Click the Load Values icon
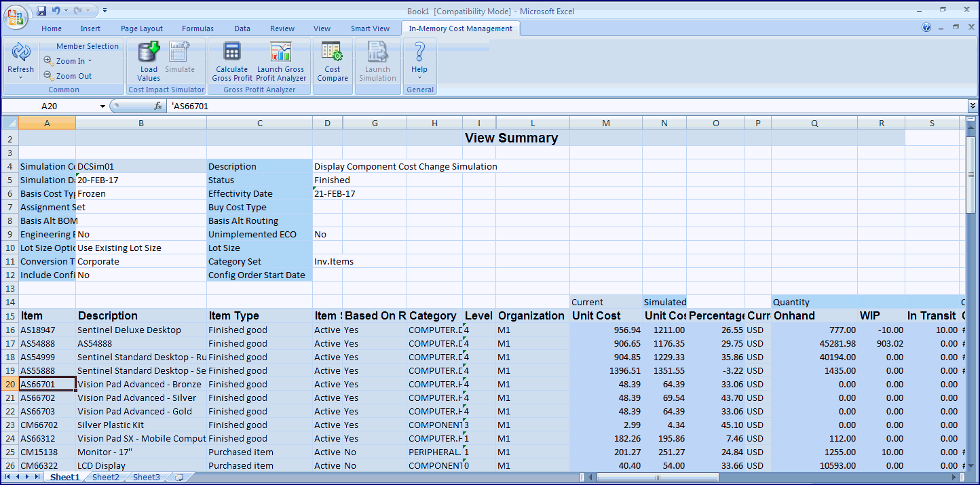This screenshot has height=485, width=980. (x=149, y=53)
